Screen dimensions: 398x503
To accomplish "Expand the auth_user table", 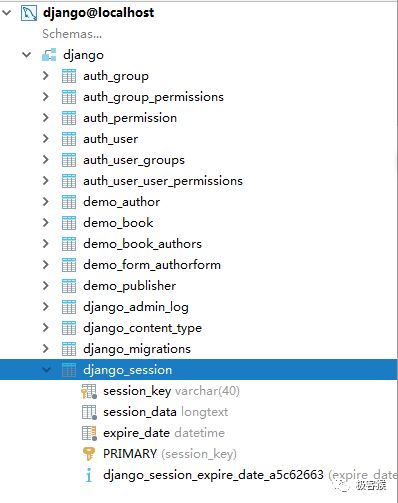I will 46,139.
